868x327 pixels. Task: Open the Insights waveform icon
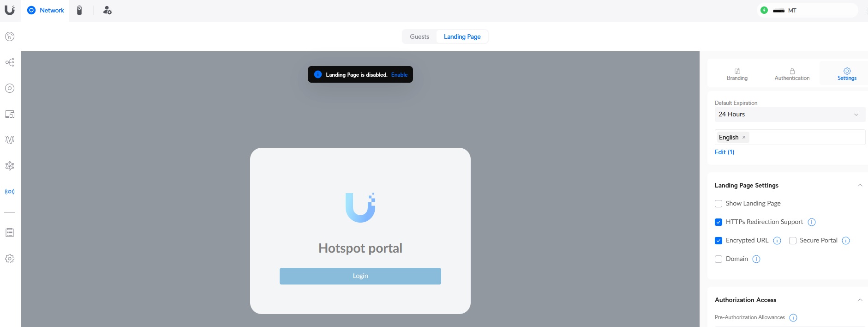click(x=10, y=140)
